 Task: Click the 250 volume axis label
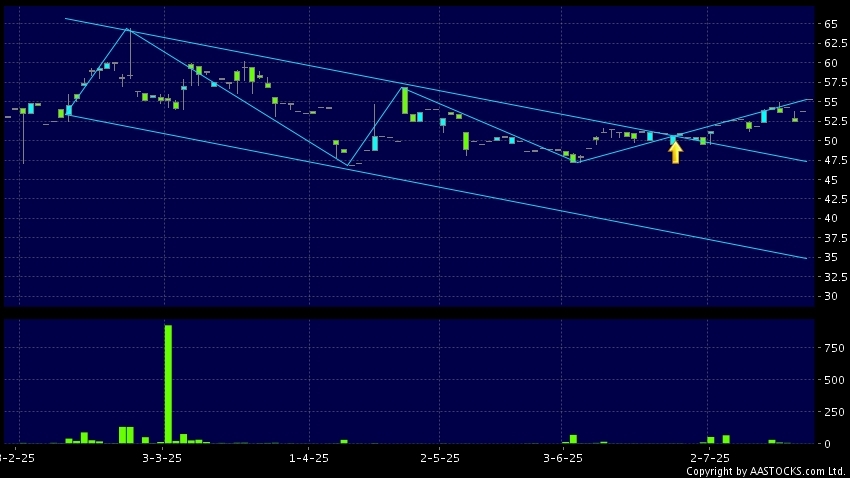point(834,412)
